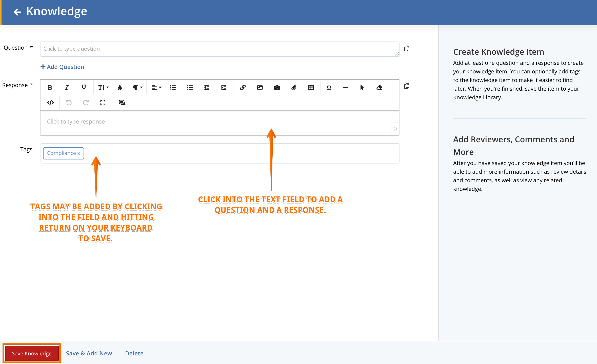Redo the last edit in the response
Screen dimensions: 597x364
pos(86,103)
